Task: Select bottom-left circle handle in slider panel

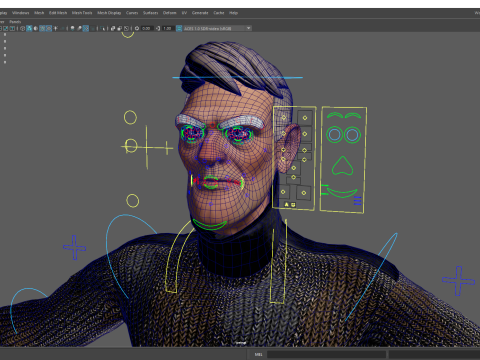Action: 283,192
